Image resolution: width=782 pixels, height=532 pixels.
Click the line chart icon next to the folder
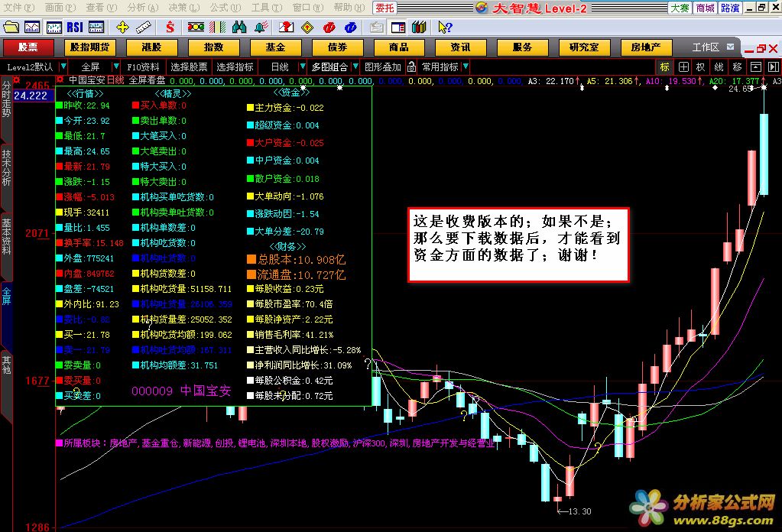32,28
